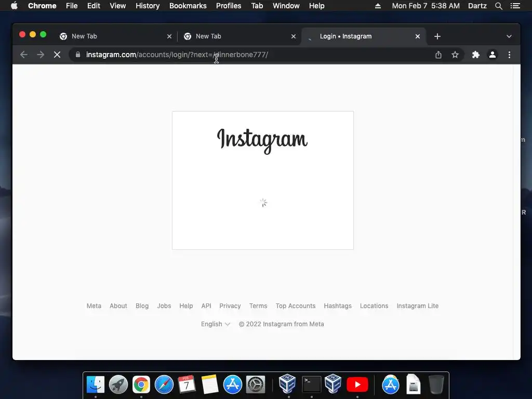The image size is (532, 399).
Task: Open the Hashtags footer link
Action: click(338, 305)
